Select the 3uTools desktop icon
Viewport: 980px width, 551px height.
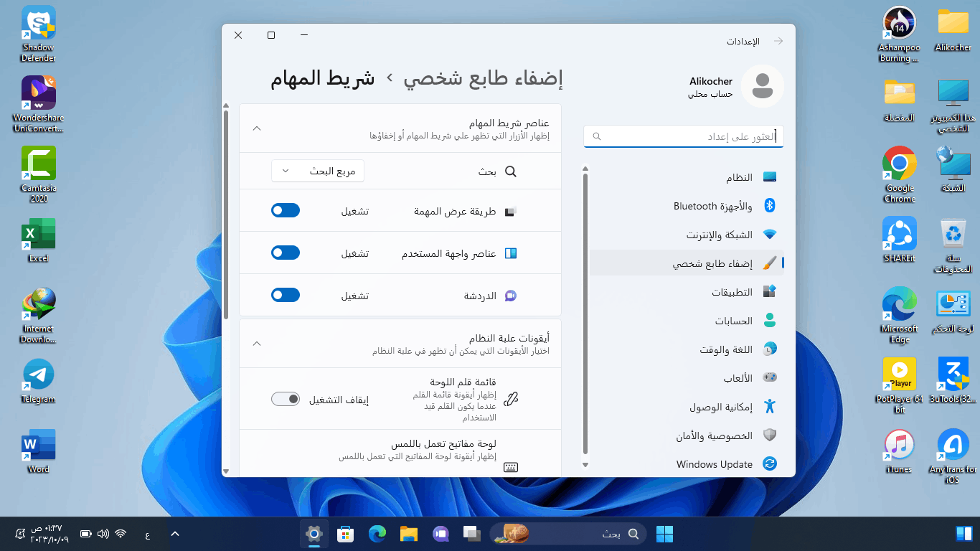click(953, 381)
